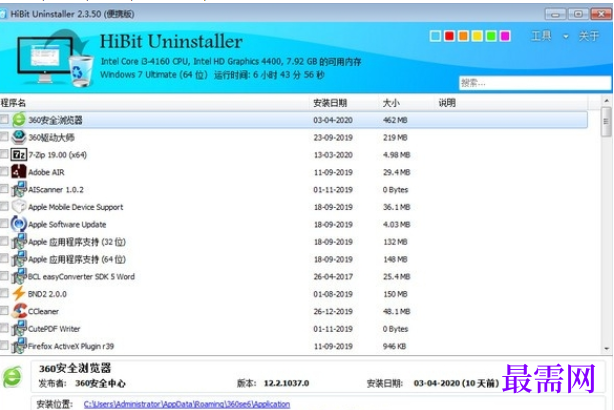Click the publisher 360安全中心 text

pos(100,383)
